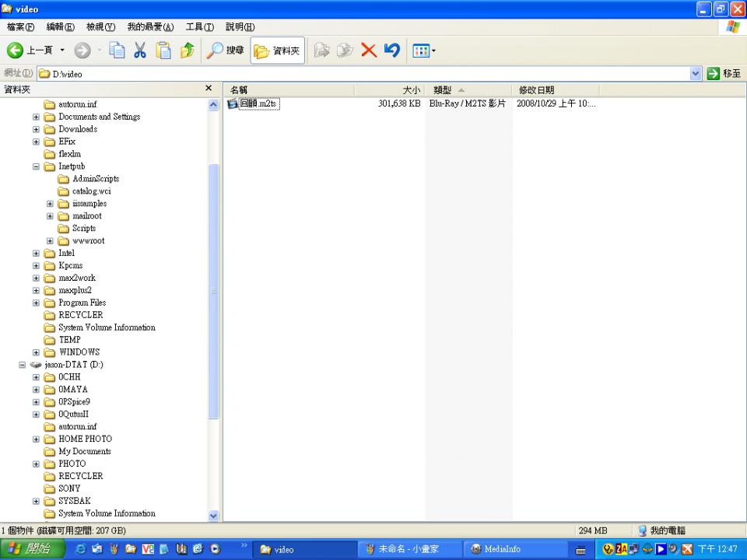
Task: Click the folder tree scrollbar thumb
Action: tap(213, 291)
